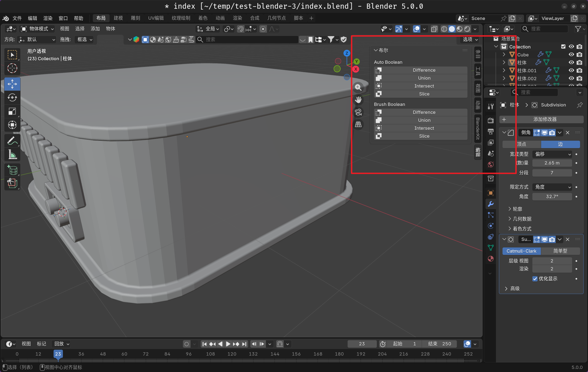
Task: Uncheck the 优化显示 checkbox
Action: [535, 279]
